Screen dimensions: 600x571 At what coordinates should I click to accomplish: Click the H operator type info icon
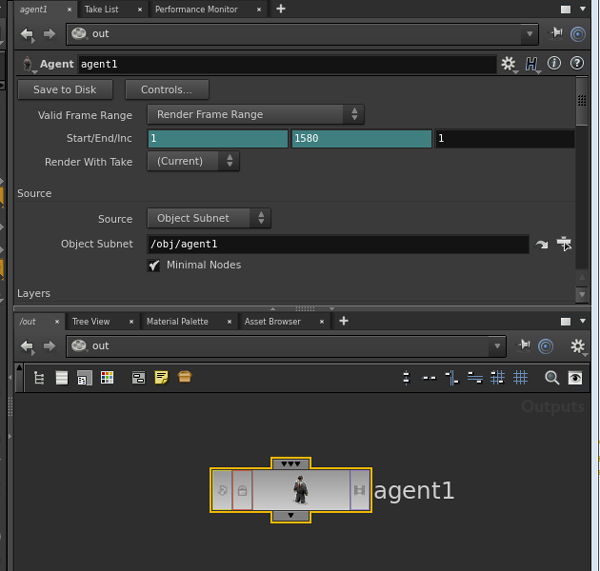click(532, 64)
